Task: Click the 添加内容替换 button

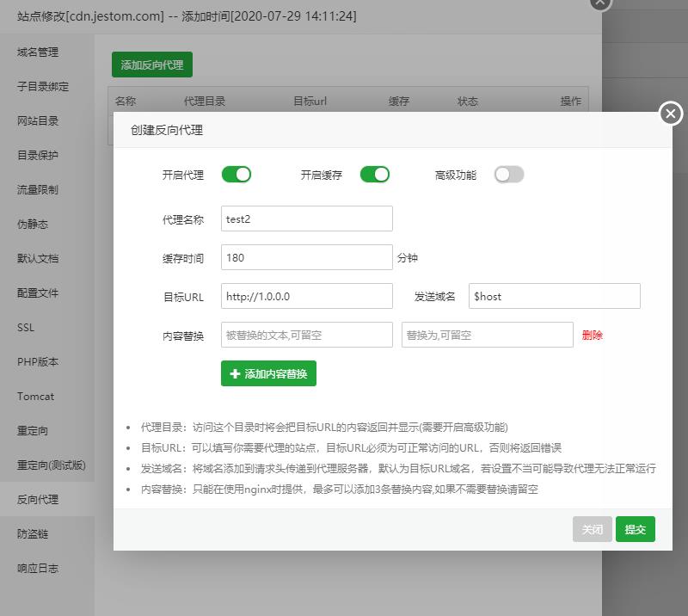Action: [x=269, y=373]
